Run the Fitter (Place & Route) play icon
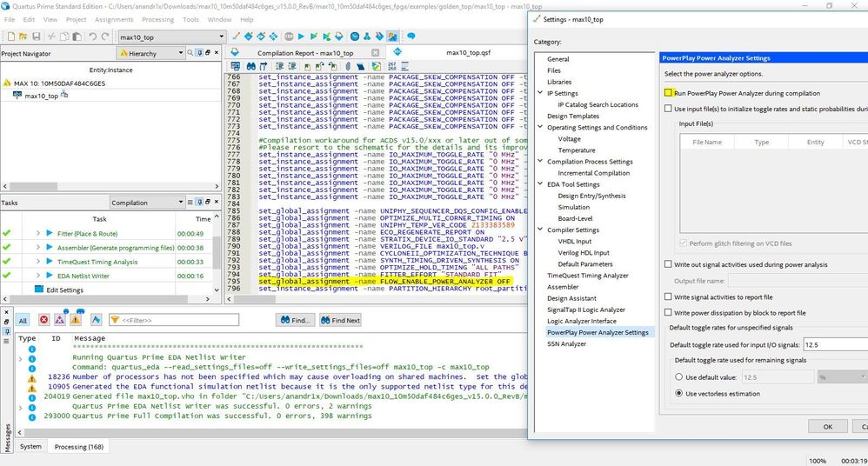This screenshot has height=466, width=868. point(50,233)
